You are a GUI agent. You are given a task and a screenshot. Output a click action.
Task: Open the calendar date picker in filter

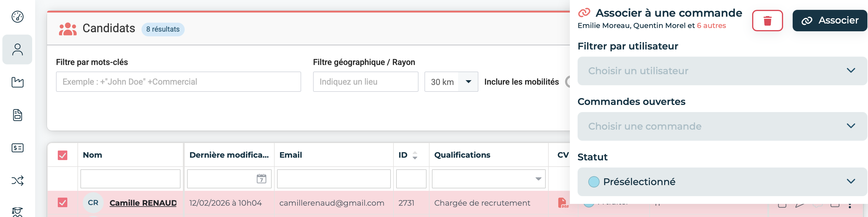tap(261, 179)
